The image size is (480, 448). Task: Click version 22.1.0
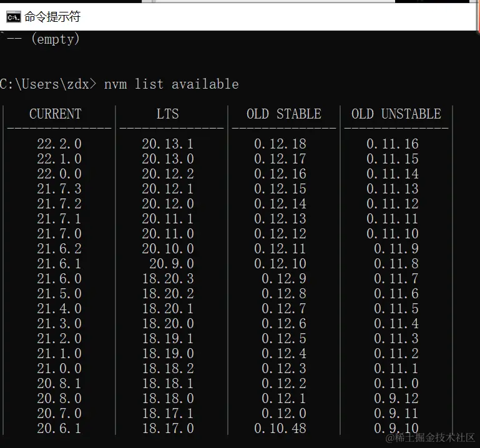point(59,159)
